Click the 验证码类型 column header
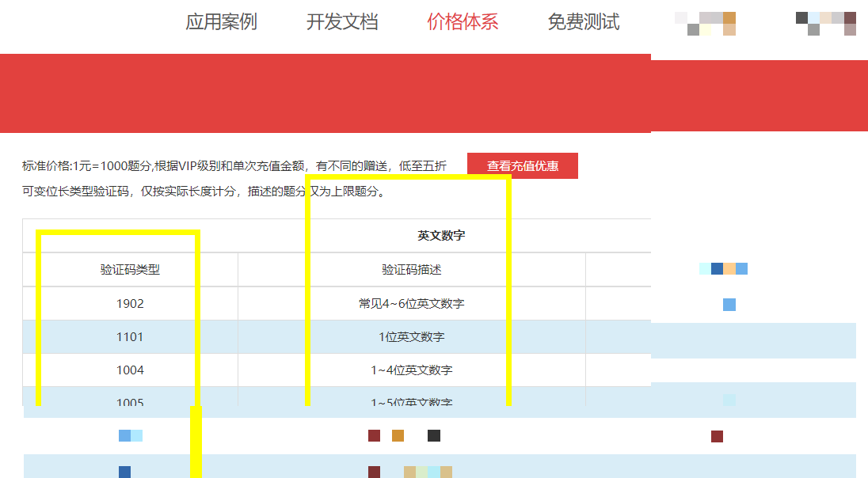This screenshot has height=478, width=868. pyautogui.click(x=130, y=270)
